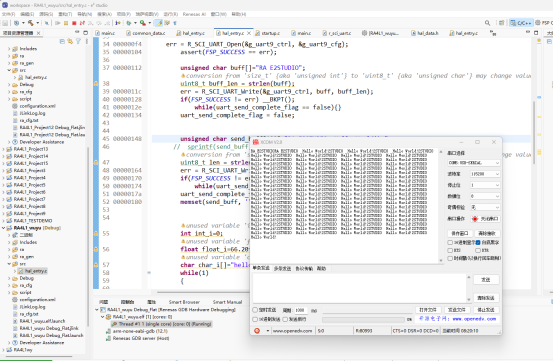Minimize the project explorer view
The height and width of the screenshot is (361, 554).
[77, 32]
